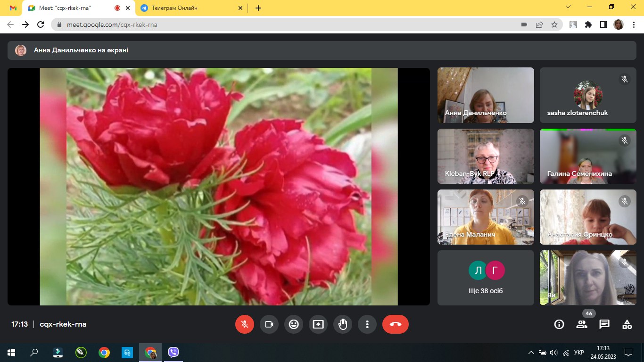644x362 pixels.
Task: Click the extension icon beside puzzle piece
Action: click(x=573, y=25)
